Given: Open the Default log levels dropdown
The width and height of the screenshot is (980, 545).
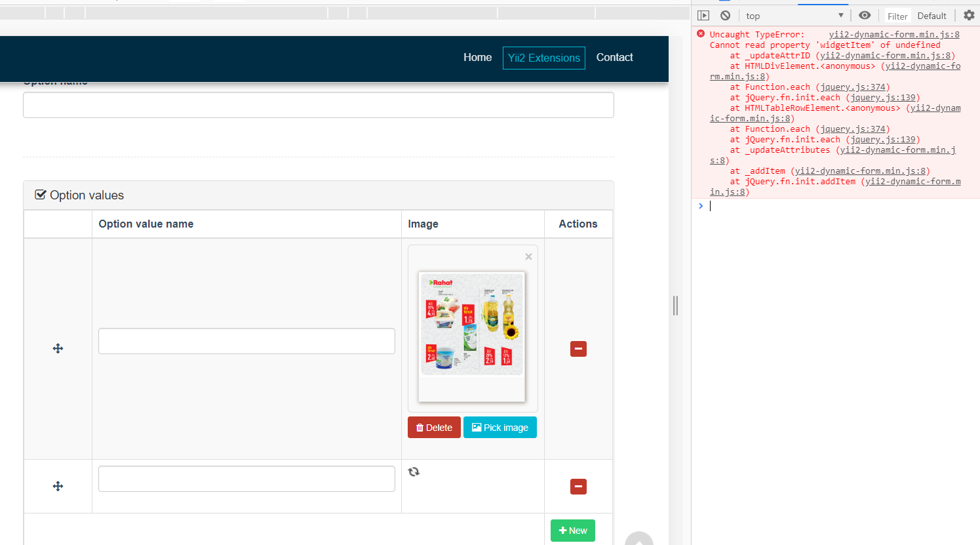Looking at the screenshot, I should (931, 16).
